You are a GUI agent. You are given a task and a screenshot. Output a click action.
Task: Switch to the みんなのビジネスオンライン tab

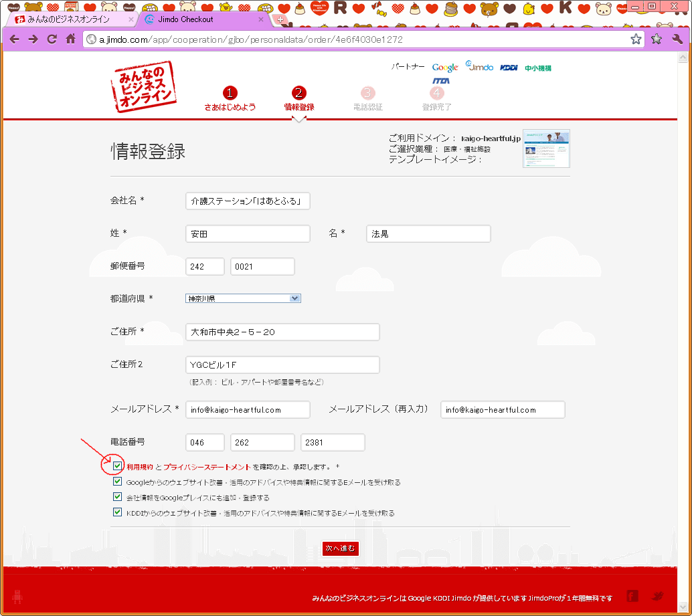point(68,19)
